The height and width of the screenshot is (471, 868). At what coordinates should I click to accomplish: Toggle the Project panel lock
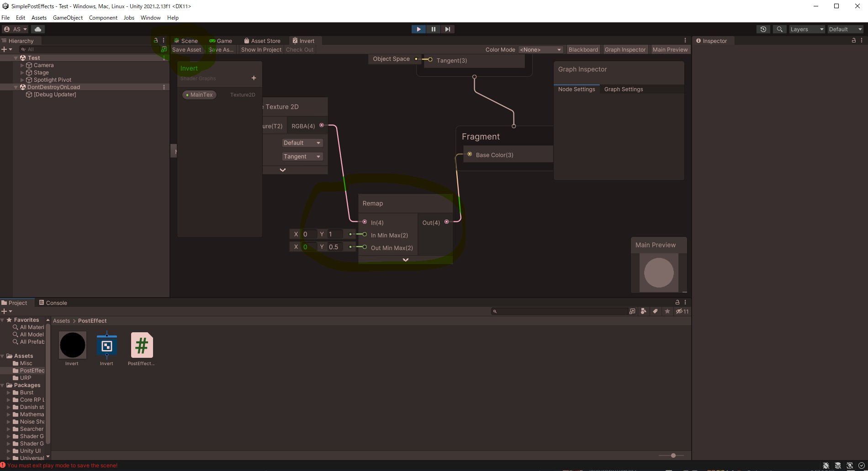[x=677, y=303]
